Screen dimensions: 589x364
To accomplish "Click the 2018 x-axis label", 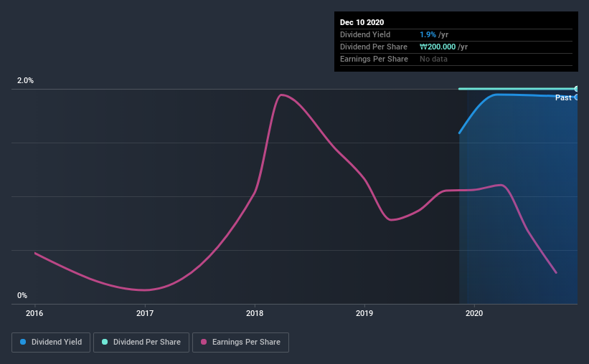I will click(x=255, y=313).
